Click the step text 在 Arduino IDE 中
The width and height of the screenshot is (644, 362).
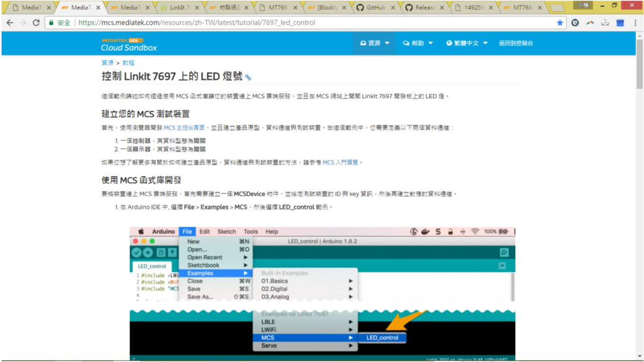click(224, 207)
